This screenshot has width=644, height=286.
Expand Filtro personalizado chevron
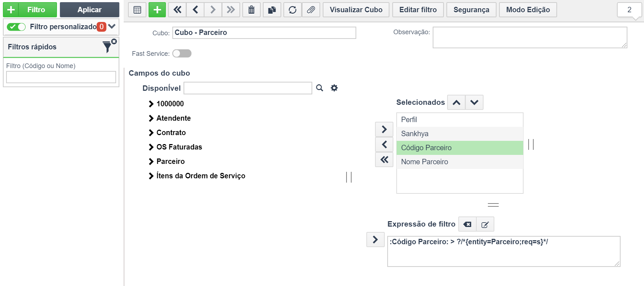tap(112, 26)
